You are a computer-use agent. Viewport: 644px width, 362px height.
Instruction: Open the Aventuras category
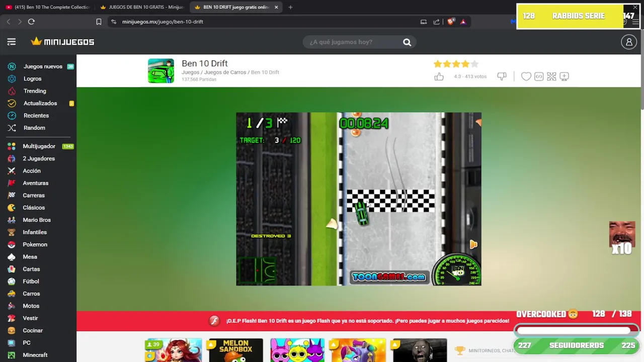(35, 183)
